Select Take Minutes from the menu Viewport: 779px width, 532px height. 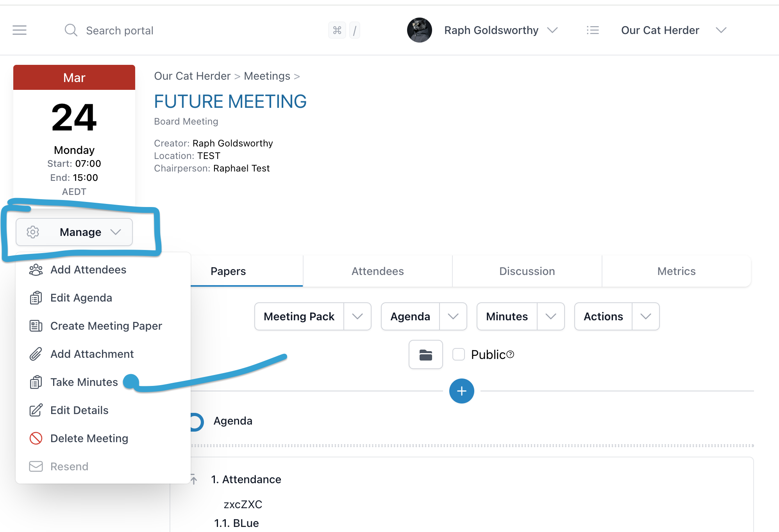(x=84, y=382)
